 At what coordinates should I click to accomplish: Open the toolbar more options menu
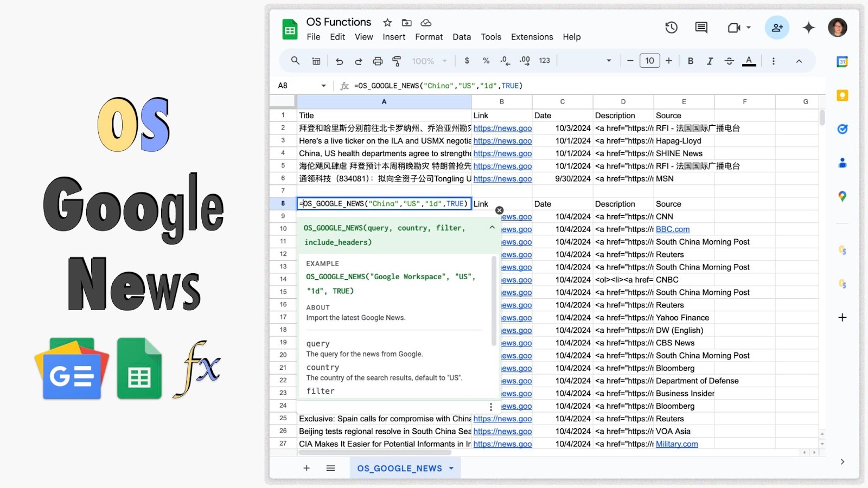click(x=774, y=61)
